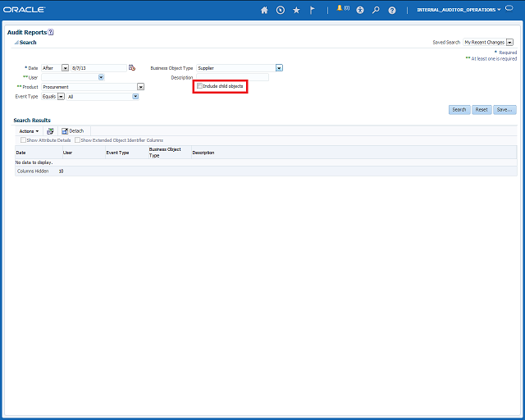525x420 pixels.
Task: Click the export icon in results toolbar
Action: coord(50,131)
